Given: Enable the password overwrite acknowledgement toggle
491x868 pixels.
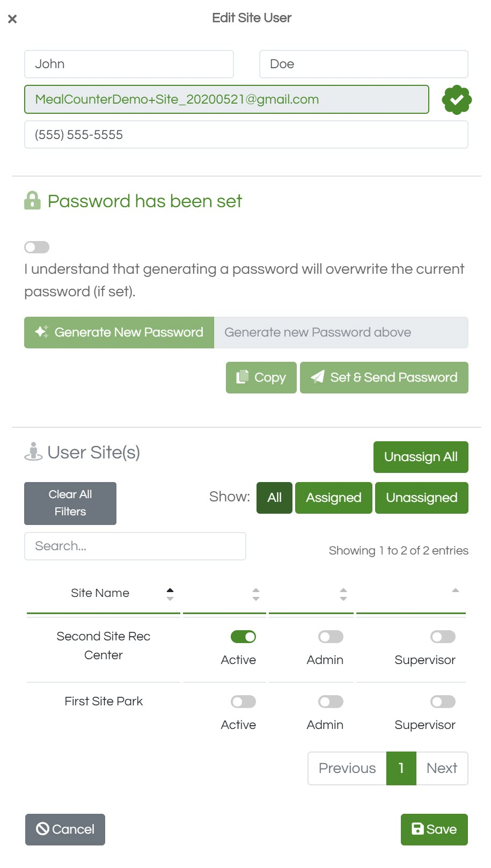Looking at the screenshot, I should point(36,247).
